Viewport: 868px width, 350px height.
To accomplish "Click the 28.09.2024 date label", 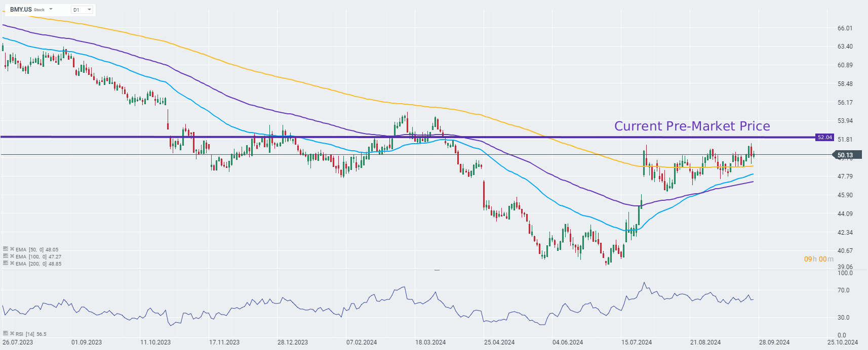I will [x=774, y=342].
